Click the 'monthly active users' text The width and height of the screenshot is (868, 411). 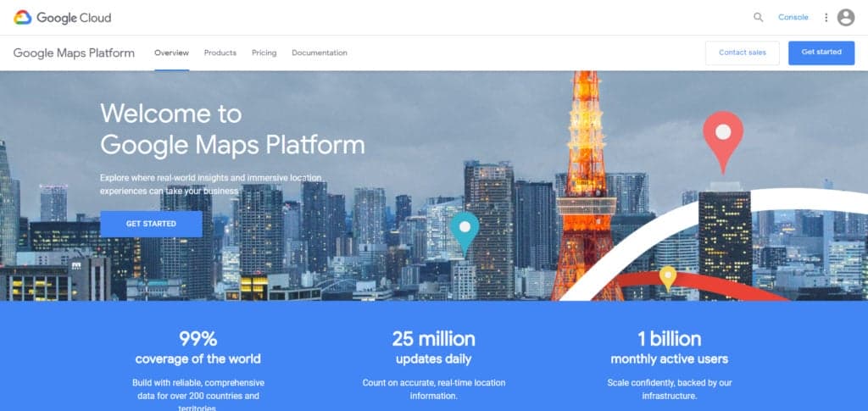click(x=670, y=359)
